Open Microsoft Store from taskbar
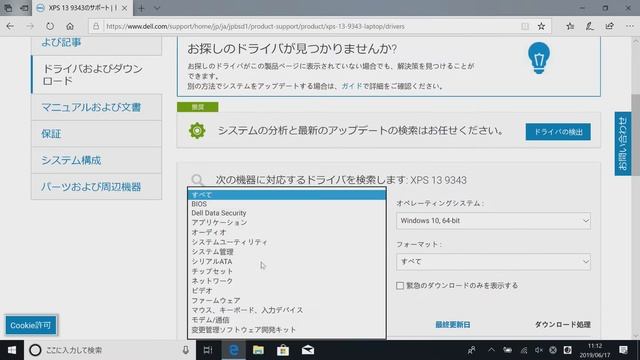 (283, 350)
